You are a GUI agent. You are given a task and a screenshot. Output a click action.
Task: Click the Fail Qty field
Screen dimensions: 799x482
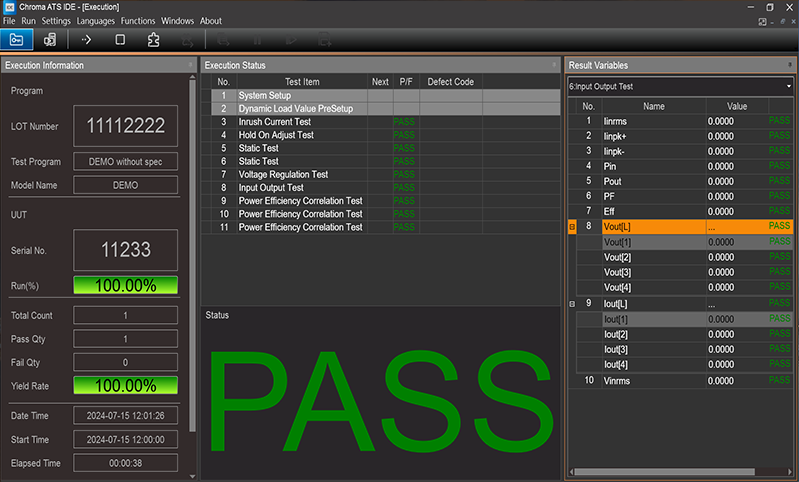125,362
